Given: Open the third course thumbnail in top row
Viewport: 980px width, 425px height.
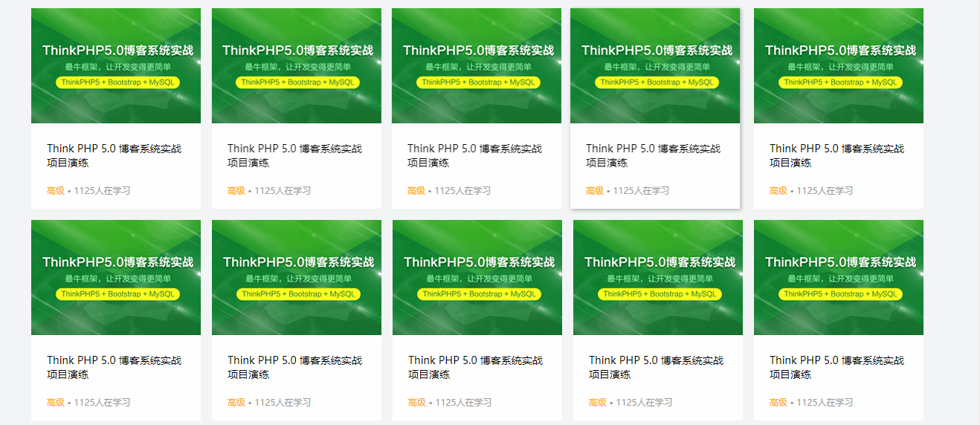Looking at the screenshot, I should [x=477, y=65].
